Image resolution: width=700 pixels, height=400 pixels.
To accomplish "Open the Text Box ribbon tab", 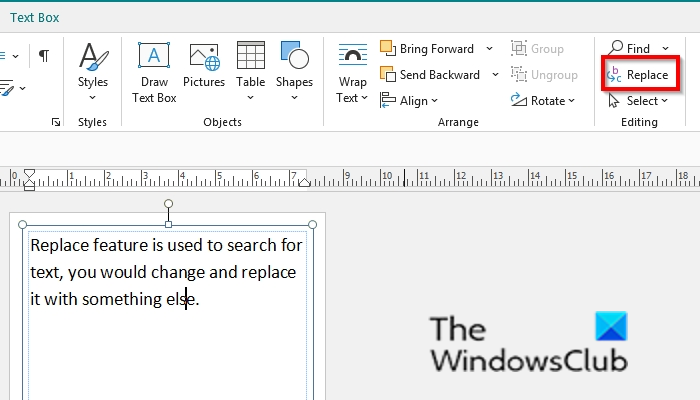I will 34,17.
